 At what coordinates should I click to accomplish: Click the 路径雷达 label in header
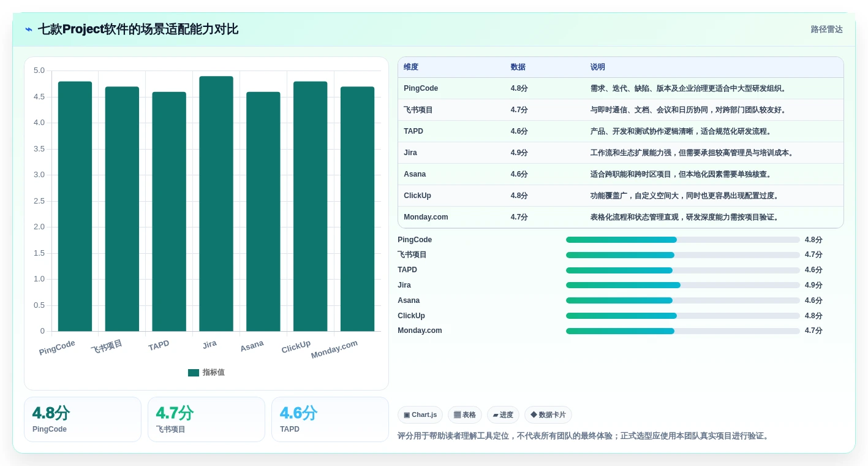(x=826, y=29)
